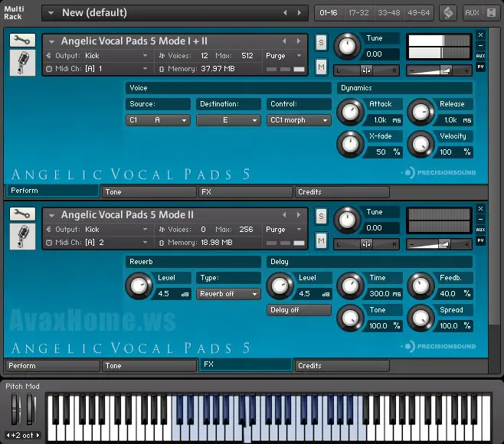504x444 pixels.
Task: Toggle AUX sends of Mode I + II instrument
Action: (x=480, y=56)
